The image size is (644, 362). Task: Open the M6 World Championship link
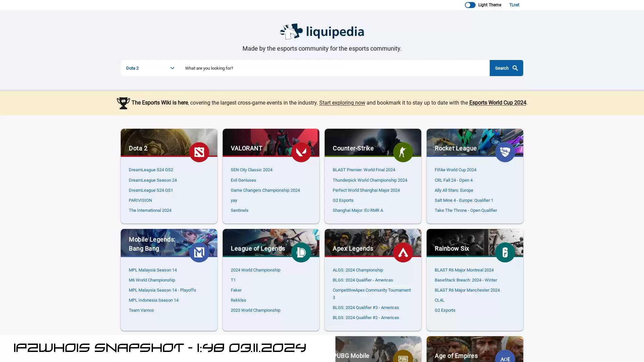click(152, 280)
